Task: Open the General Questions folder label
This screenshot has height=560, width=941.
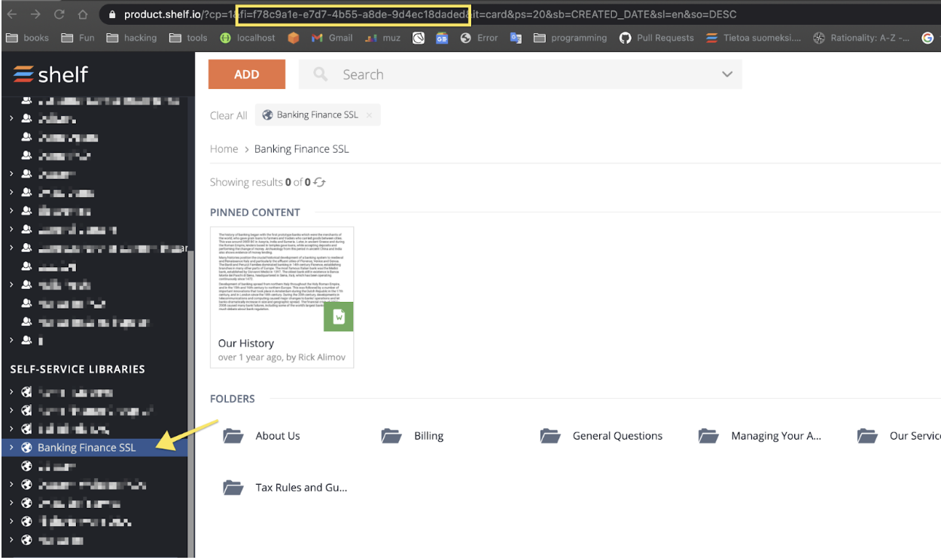Action: tap(618, 436)
